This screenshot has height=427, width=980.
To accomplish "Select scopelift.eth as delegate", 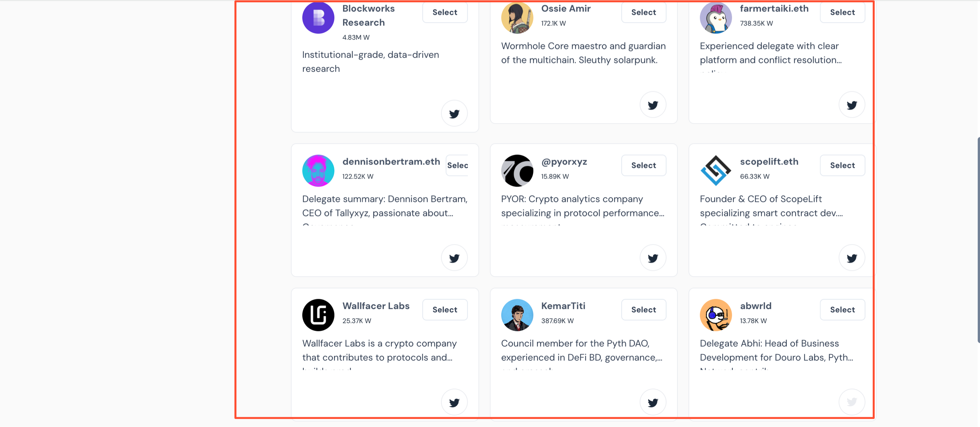I will 842,165.
